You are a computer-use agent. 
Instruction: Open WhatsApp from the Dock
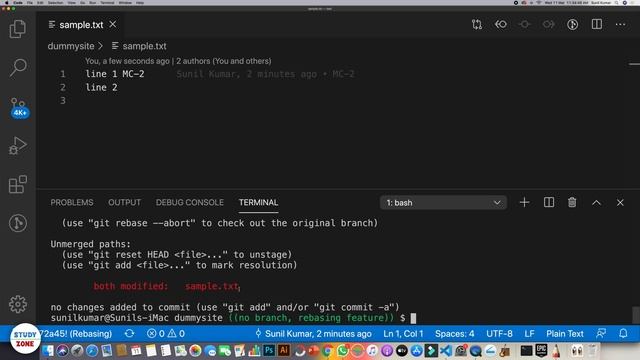coord(342,351)
